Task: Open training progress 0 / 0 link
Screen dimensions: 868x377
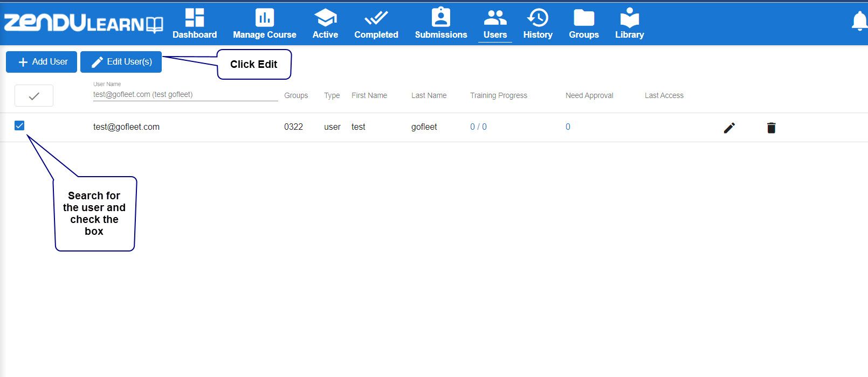Action: point(478,127)
